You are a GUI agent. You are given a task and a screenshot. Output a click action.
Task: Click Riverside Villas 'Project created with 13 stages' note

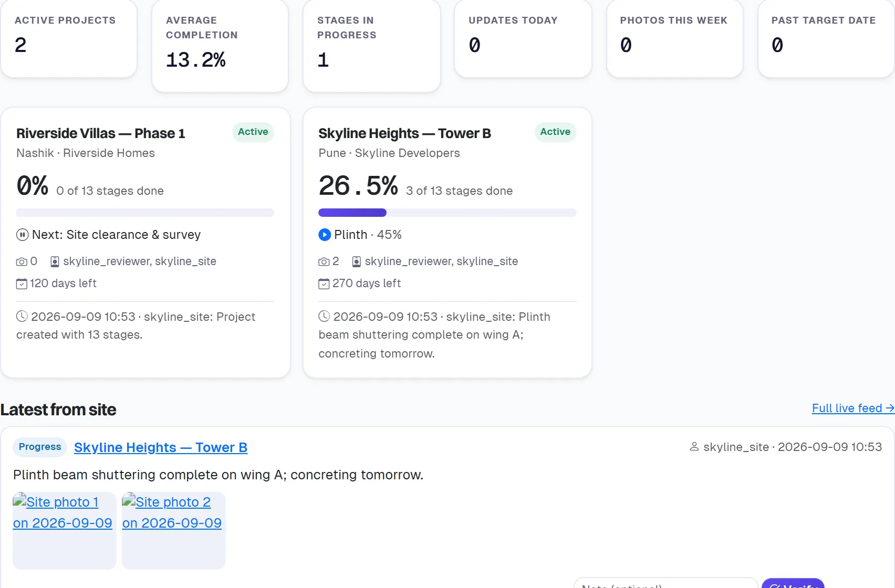click(x=136, y=325)
